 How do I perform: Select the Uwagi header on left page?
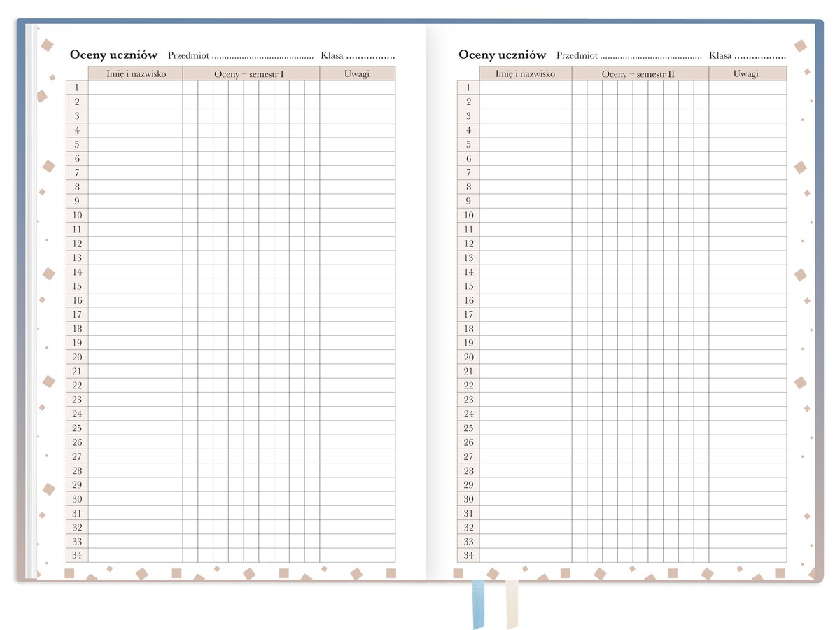click(x=357, y=73)
